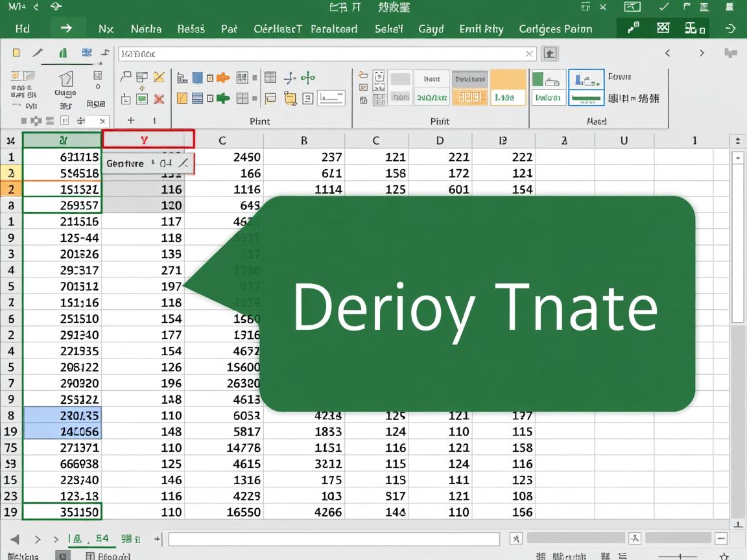Click the formula bar input field
The image size is (747, 560).
pyautogui.click(x=324, y=54)
